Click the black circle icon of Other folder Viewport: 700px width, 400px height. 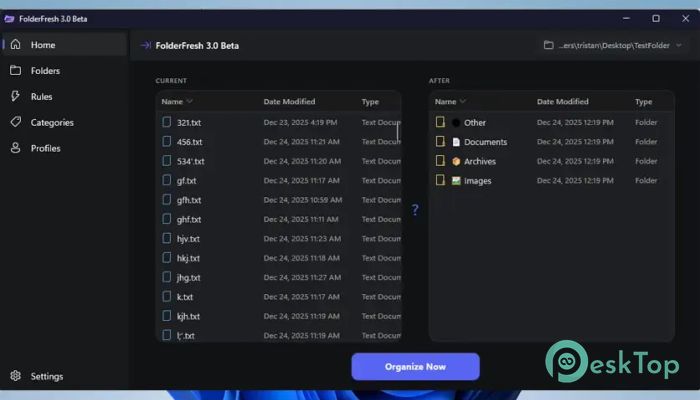point(456,123)
